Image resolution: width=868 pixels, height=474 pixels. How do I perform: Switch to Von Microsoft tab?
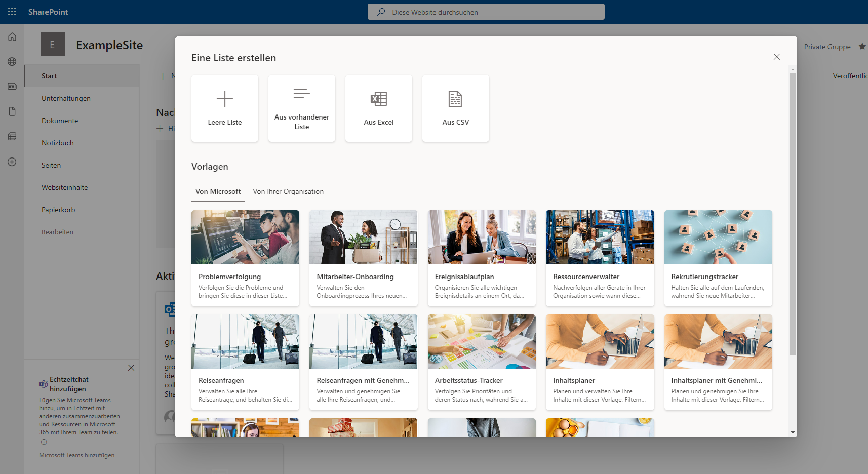click(x=218, y=191)
